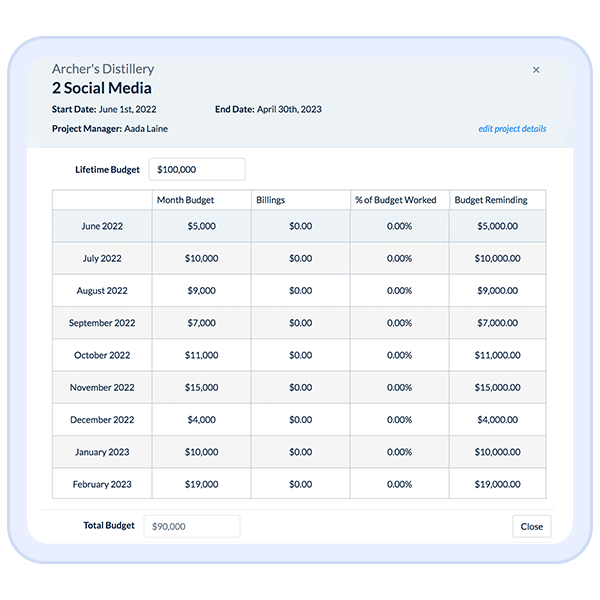Select October 2022 month budget of $11,000
The image size is (600, 600).
(201, 355)
